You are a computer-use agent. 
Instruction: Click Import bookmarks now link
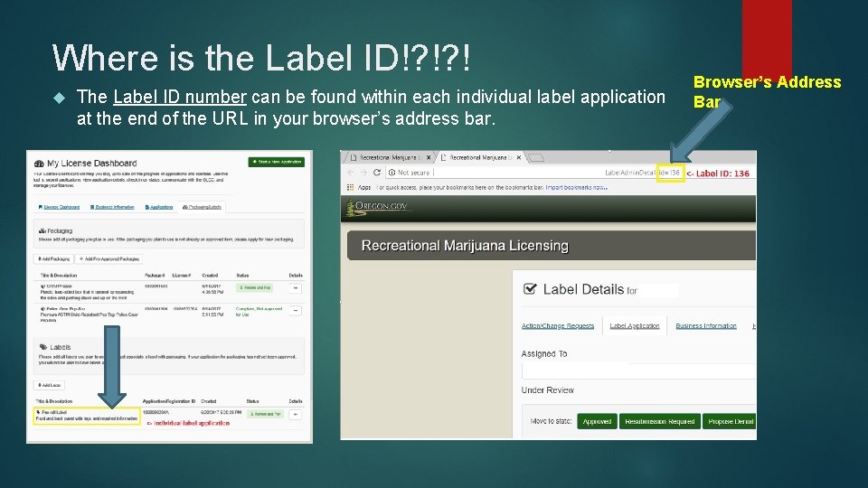[576, 188]
